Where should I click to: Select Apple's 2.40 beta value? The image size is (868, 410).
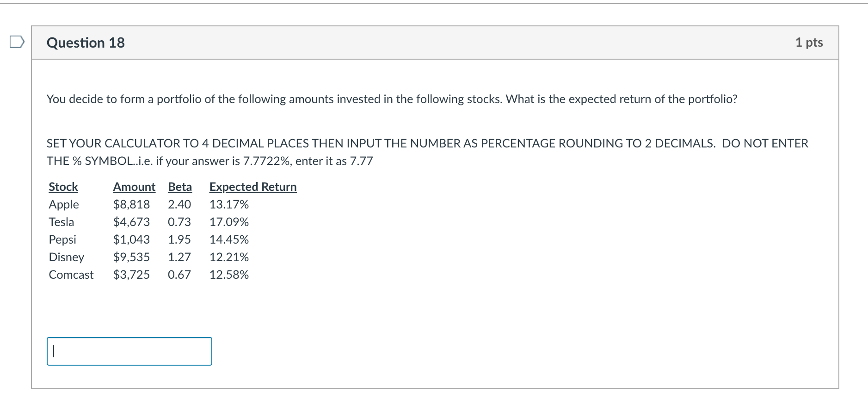click(179, 204)
